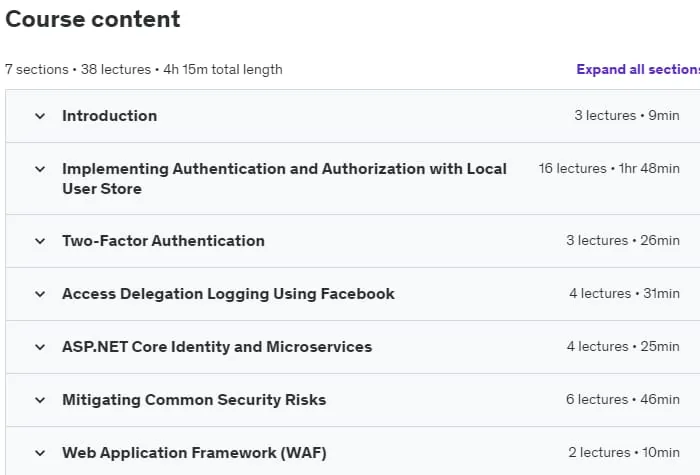Click the 4 lectures 31min label
This screenshot has height=475, width=700.
point(625,293)
